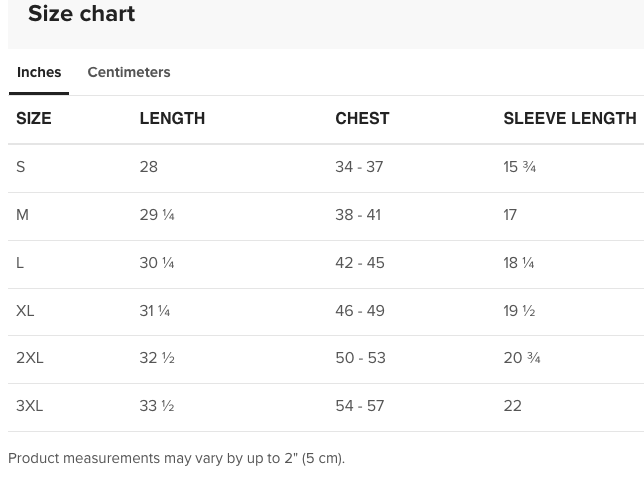644x478 pixels.
Task: Click the LENGTH column header
Action: pyautogui.click(x=172, y=118)
